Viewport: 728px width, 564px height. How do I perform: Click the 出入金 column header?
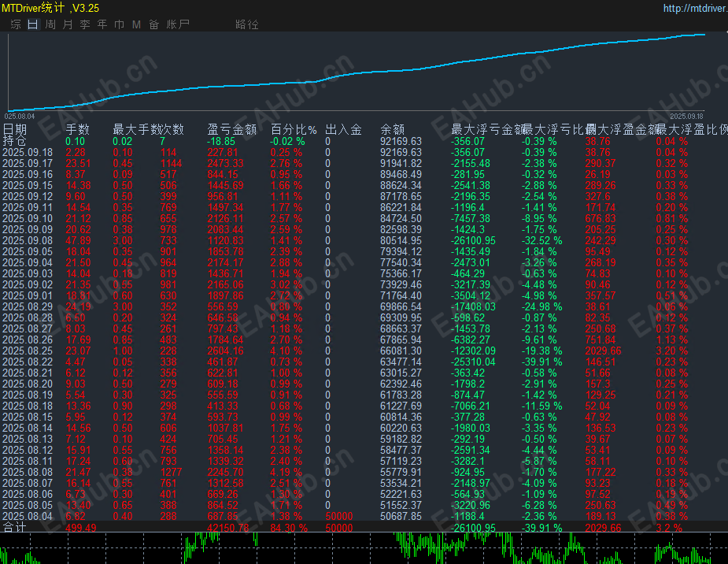[344, 129]
